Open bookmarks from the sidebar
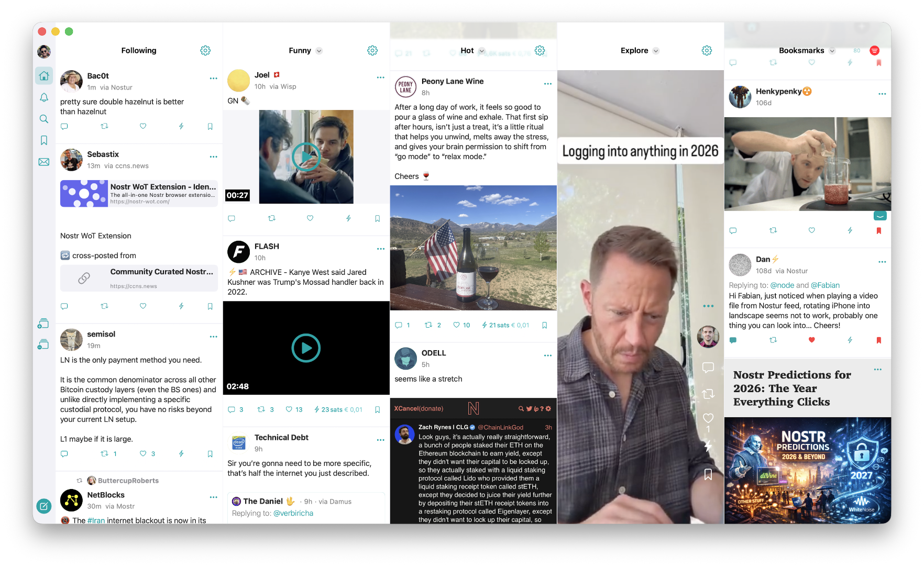 pos(44,140)
